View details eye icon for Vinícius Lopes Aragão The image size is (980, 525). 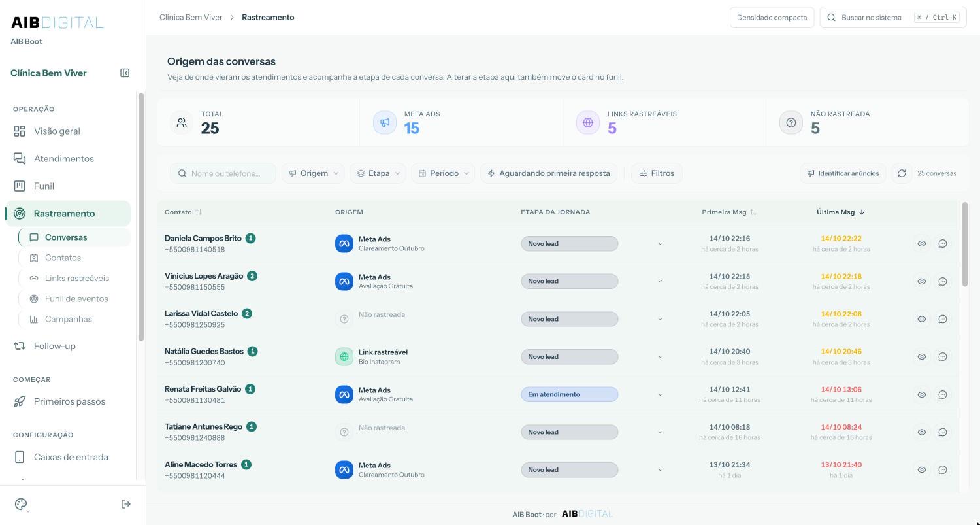point(922,282)
